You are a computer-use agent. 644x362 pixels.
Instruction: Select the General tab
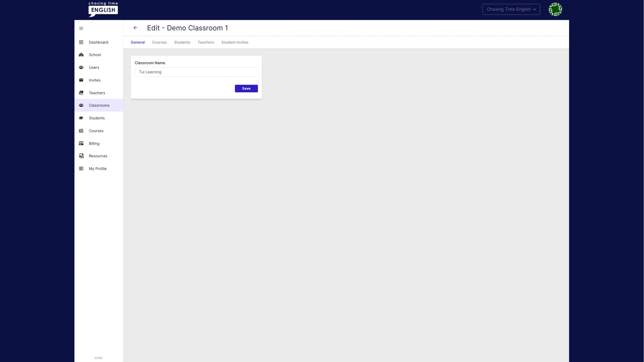click(x=138, y=42)
